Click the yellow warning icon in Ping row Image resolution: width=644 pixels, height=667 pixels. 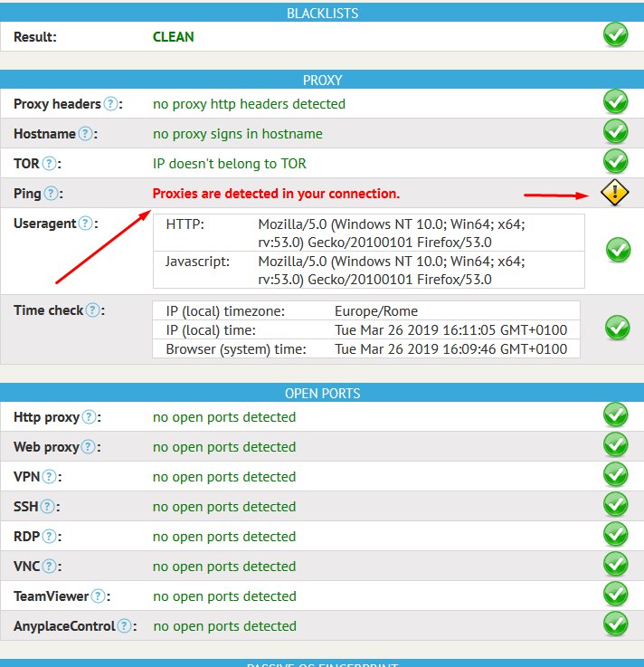coord(615,193)
